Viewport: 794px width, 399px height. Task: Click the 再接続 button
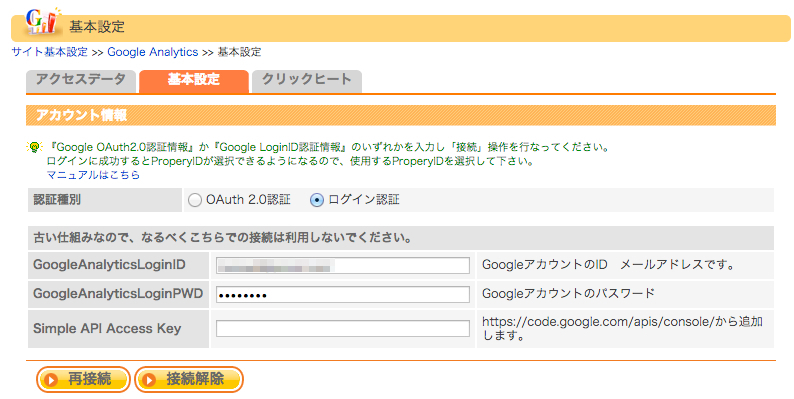(x=83, y=379)
